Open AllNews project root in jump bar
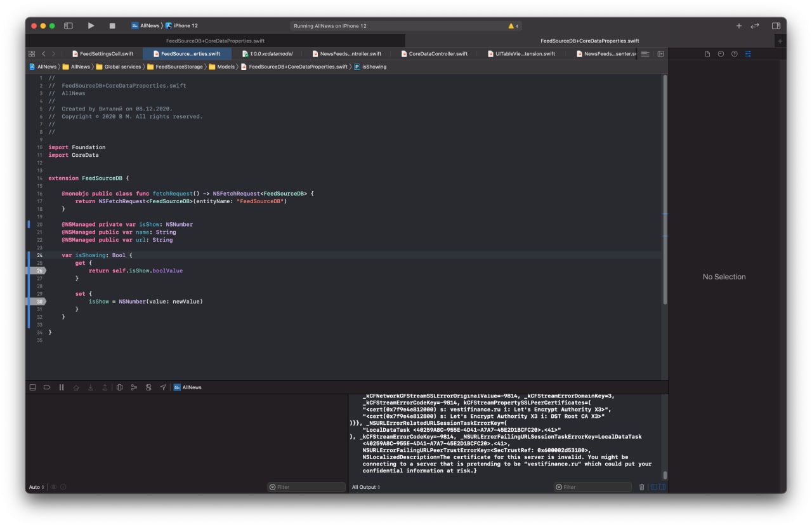The image size is (812, 527). [x=43, y=67]
